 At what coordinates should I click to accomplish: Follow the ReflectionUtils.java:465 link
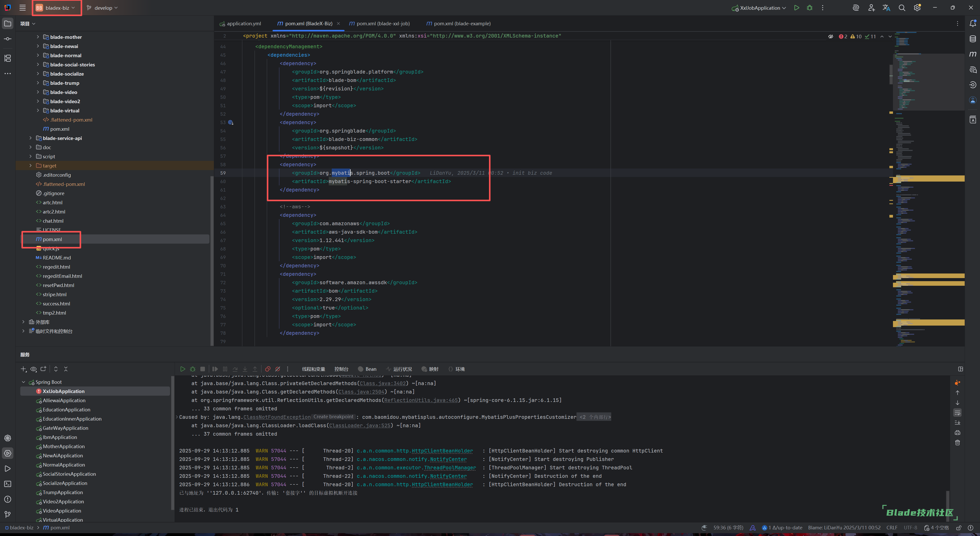click(x=421, y=400)
